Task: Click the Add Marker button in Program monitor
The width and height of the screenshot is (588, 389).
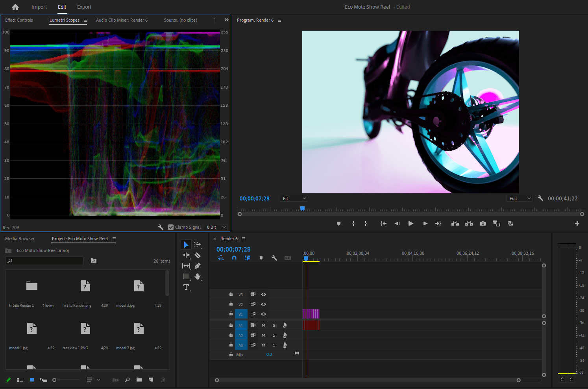Action: (x=338, y=224)
